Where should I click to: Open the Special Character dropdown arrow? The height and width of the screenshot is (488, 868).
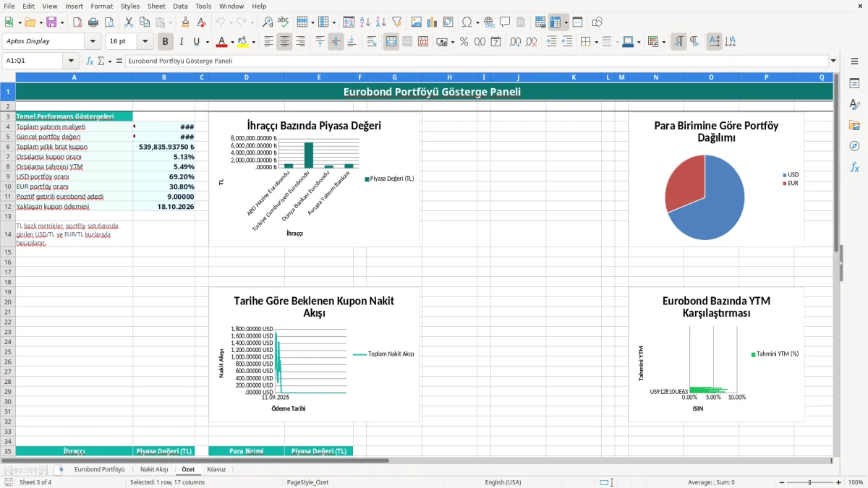pos(476,22)
